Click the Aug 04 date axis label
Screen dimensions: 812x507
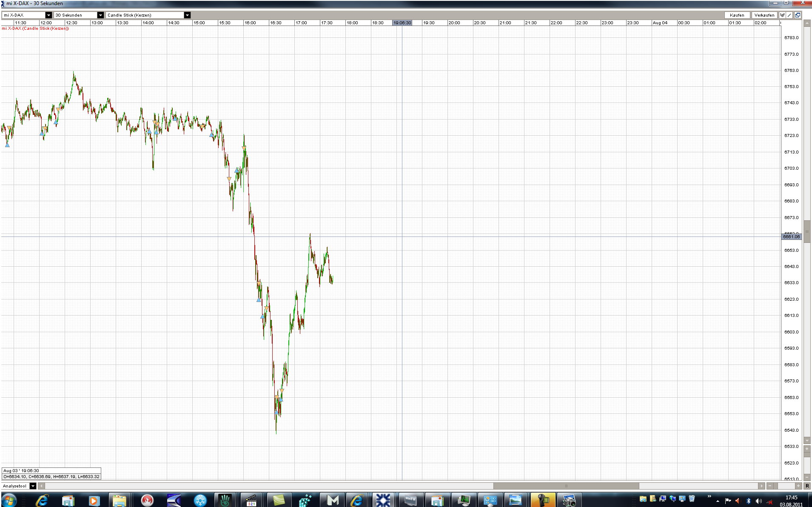pyautogui.click(x=660, y=23)
